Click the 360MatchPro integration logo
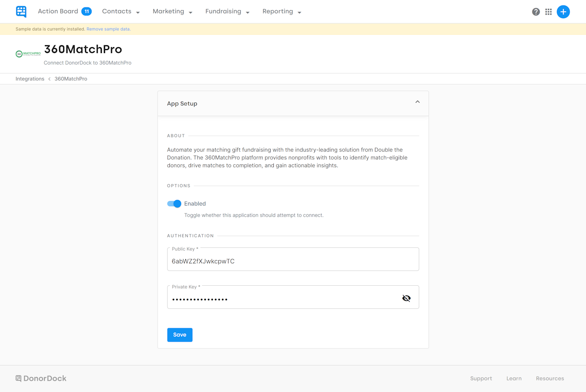This screenshot has height=392, width=586. pyautogui.click(x=27, y=54)
